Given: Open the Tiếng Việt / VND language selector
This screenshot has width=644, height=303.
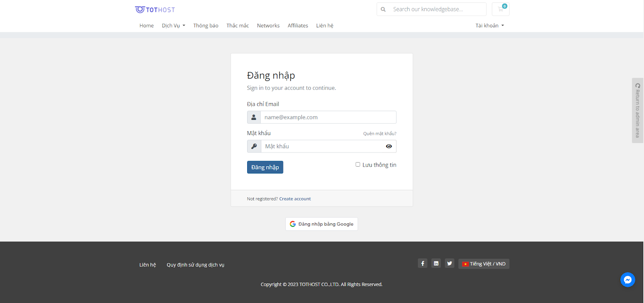Looking at the screenshot, I should pyautogui.click(x=484, y=264).
